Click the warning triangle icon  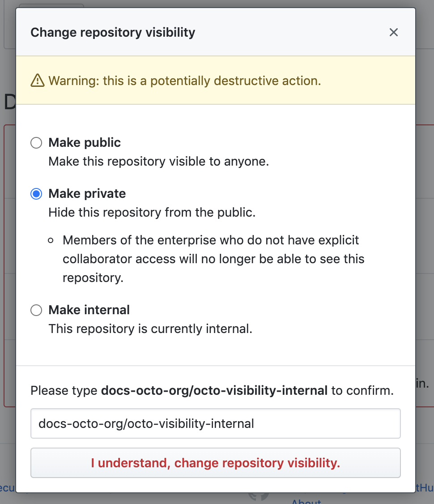coord(38,81)
